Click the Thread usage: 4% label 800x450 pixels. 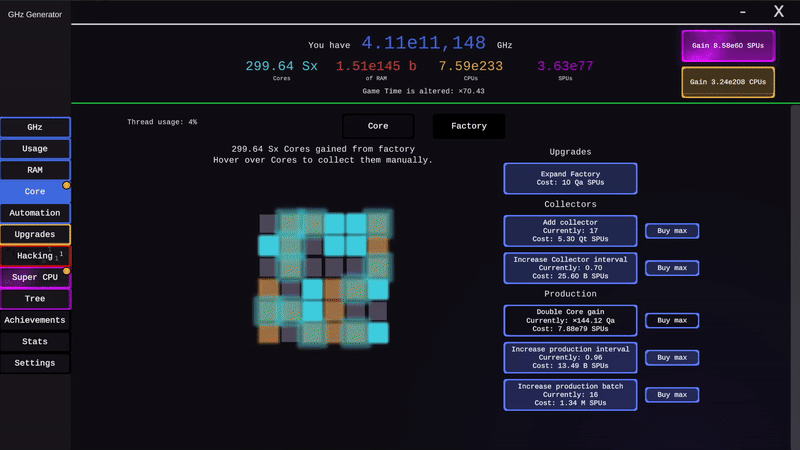[162, 122]
